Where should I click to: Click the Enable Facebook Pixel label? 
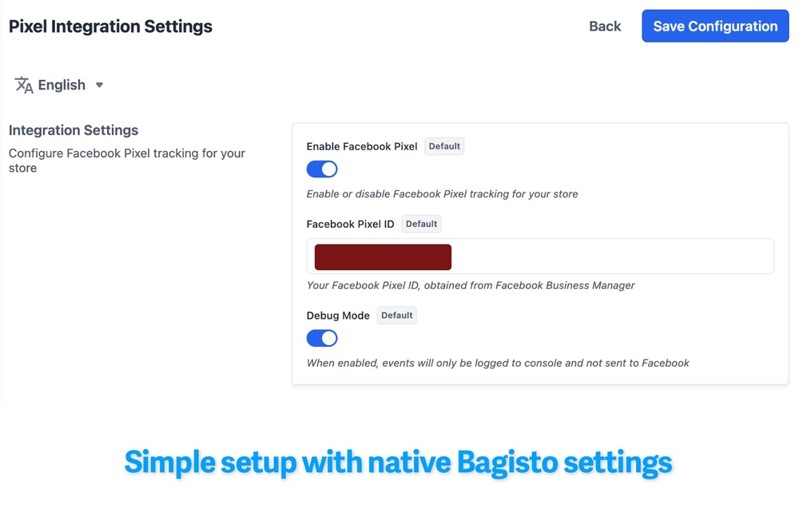(362, 147)
